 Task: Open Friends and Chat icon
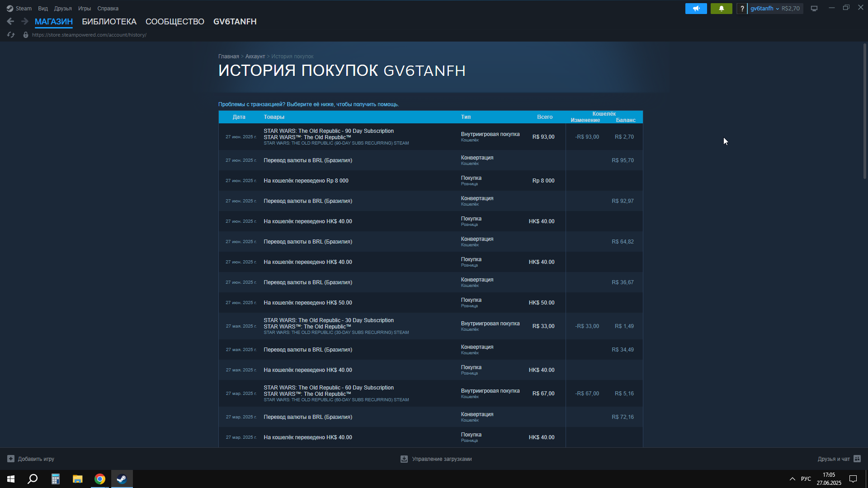(x=857, y=459)
